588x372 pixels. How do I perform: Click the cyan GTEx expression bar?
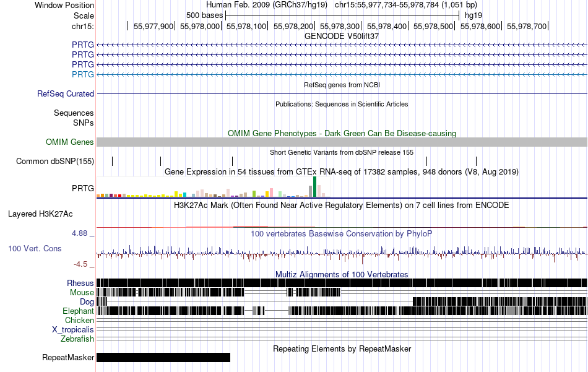(185, 194)
